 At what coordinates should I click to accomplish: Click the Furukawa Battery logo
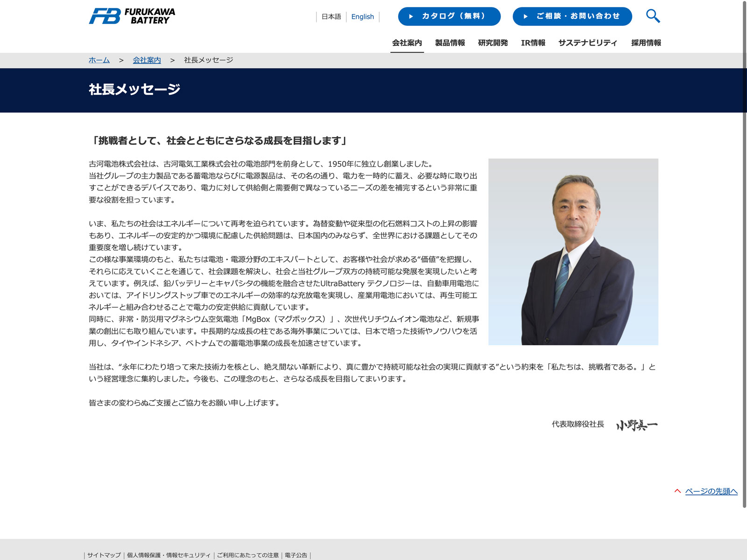(x=132, y=16)
